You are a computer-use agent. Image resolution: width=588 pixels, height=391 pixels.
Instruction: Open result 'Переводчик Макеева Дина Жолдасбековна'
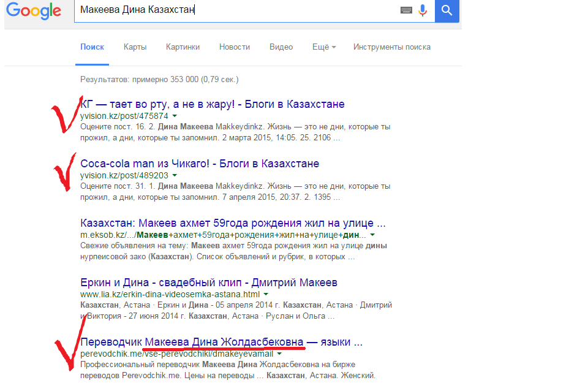[221, 342]
